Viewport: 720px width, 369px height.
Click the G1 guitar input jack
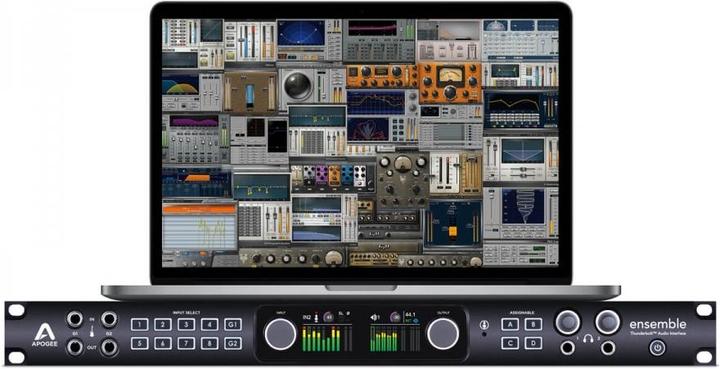click(x=74, y=319)
